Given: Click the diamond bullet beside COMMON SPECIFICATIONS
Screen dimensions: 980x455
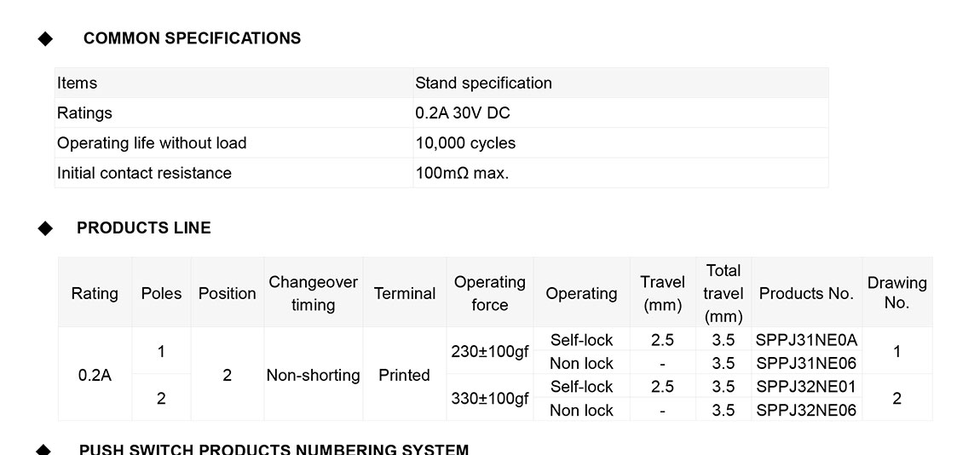Looking at the screenshot, I should coord(45,39).
